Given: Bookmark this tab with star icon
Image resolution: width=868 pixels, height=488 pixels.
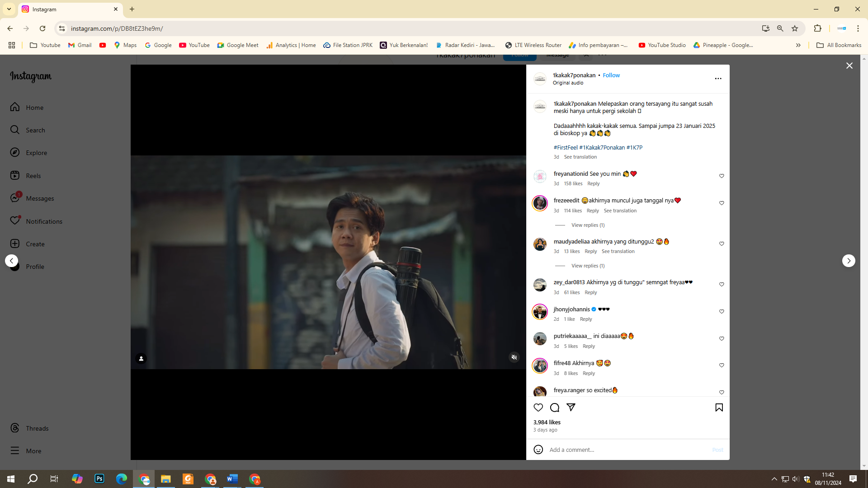Looking at the screenshot, I should coord(795,28).
